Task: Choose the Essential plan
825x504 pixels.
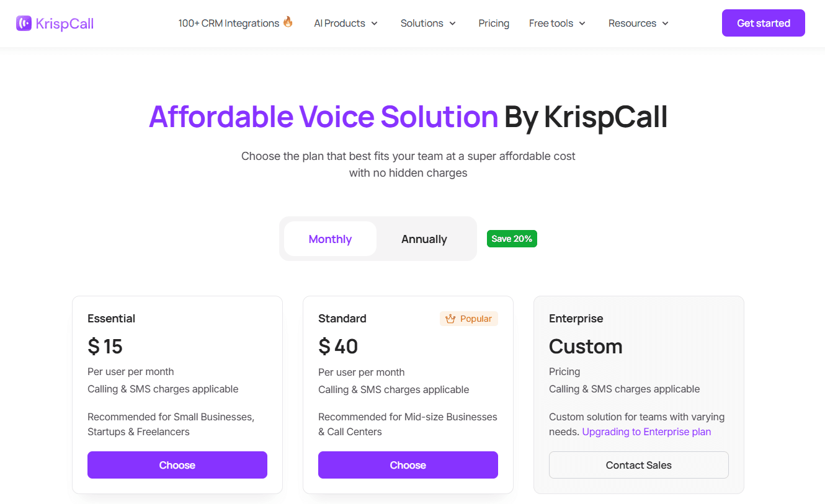Action: (177, 464)
